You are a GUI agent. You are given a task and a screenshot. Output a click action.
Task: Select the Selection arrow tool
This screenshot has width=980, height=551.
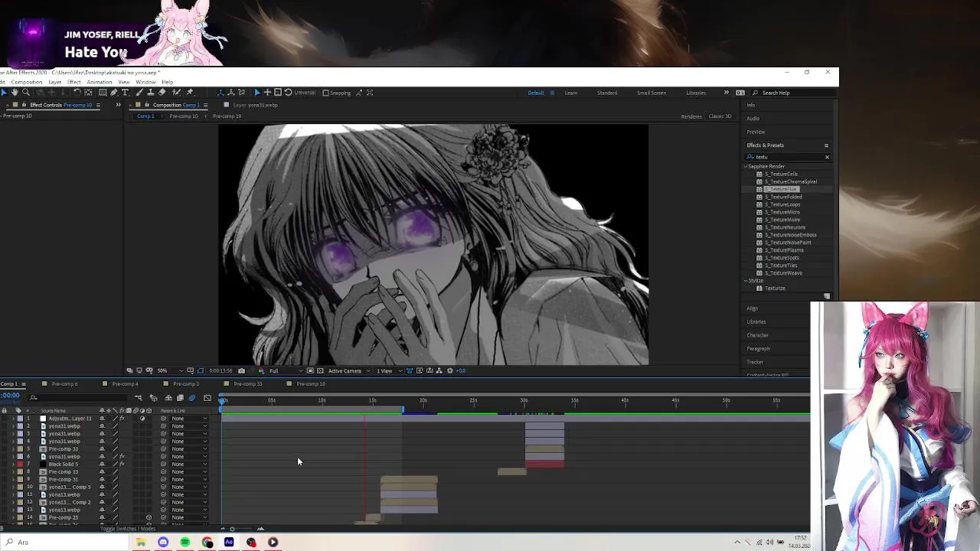point(4,92)
